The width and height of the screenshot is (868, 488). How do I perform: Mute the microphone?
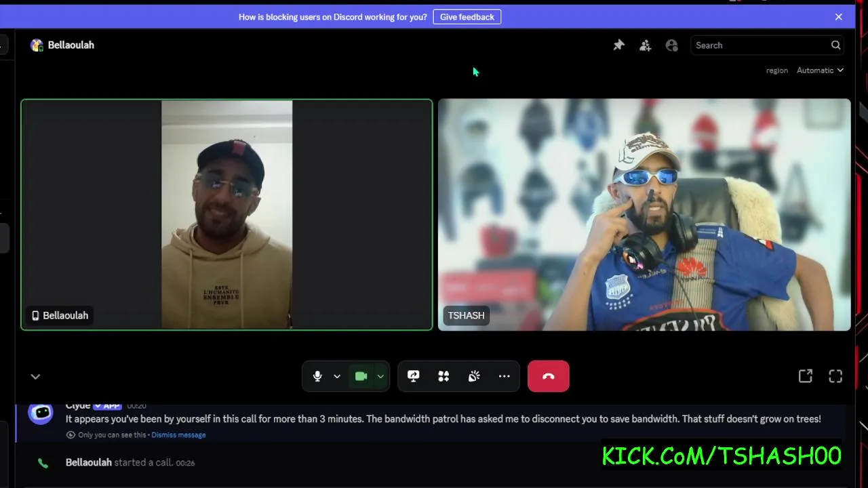pyautogui.click(x=317, y=376)
